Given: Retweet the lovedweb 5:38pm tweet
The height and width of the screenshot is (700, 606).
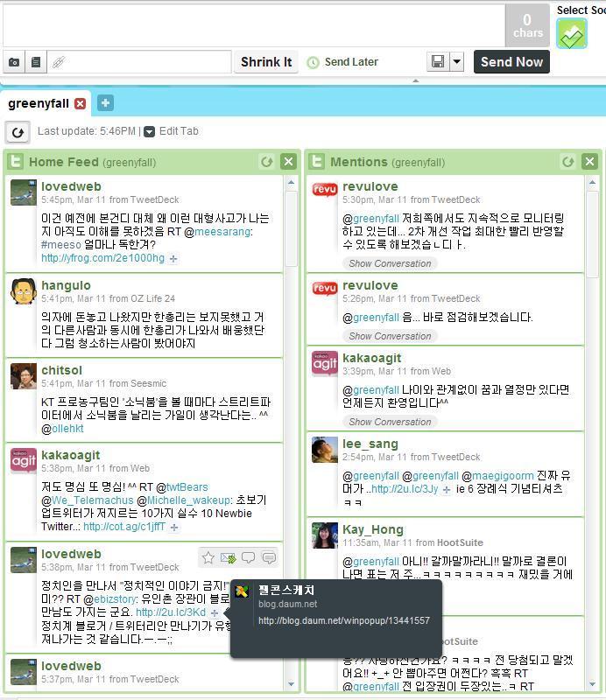Looking at the screenshot, I should click(228, 558).
